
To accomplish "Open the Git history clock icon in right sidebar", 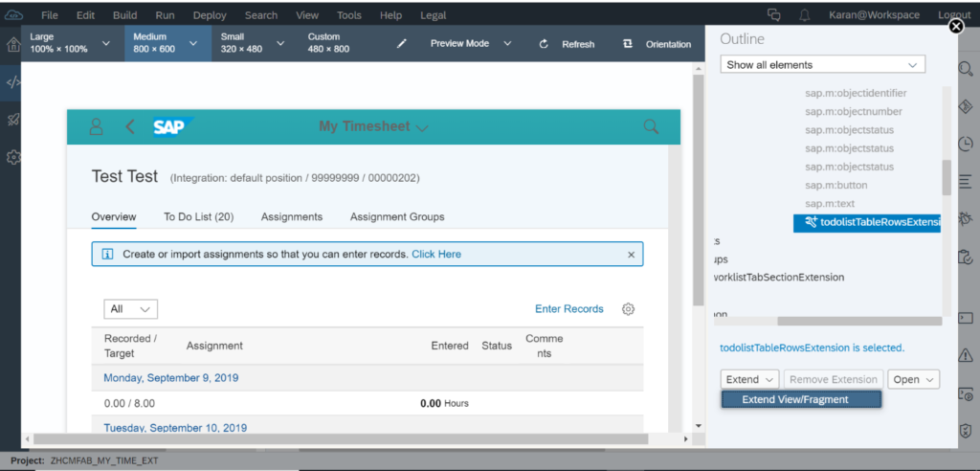I will (967, 144).
